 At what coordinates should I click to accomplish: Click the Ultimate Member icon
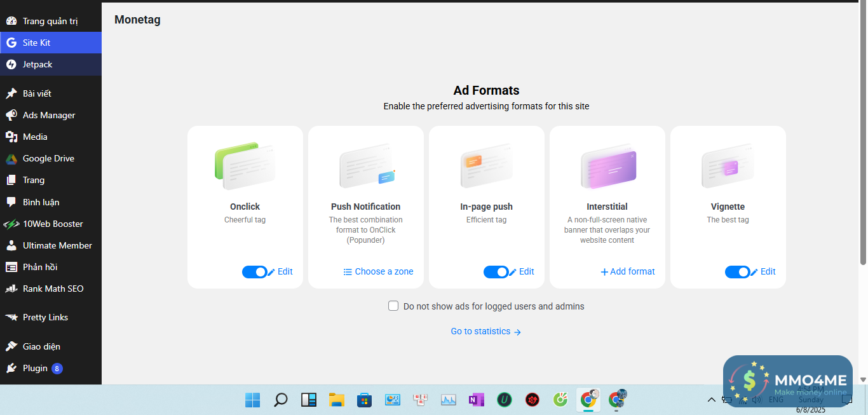click(11, 245)
